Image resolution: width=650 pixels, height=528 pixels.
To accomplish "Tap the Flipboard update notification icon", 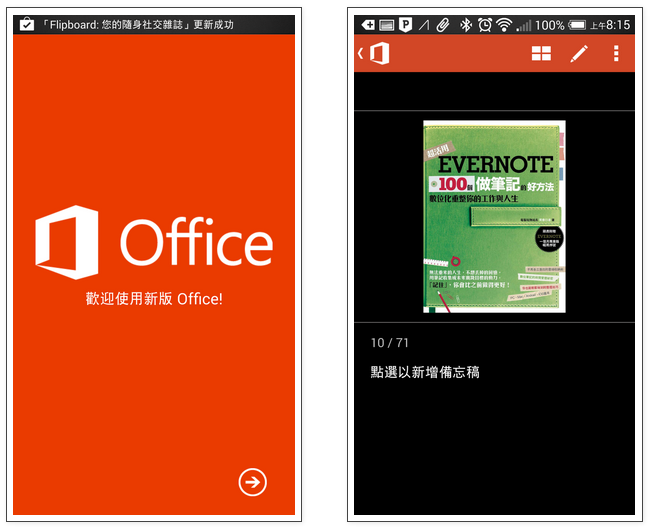I will click(27, 24).
